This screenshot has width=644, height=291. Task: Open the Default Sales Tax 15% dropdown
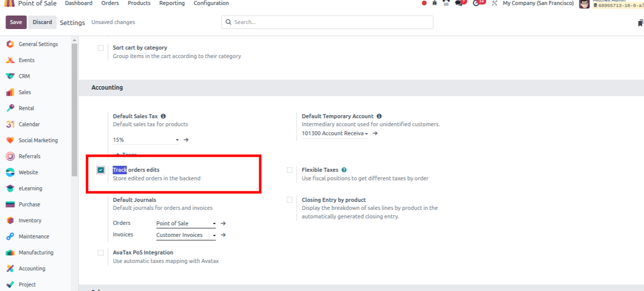[146, 140]
